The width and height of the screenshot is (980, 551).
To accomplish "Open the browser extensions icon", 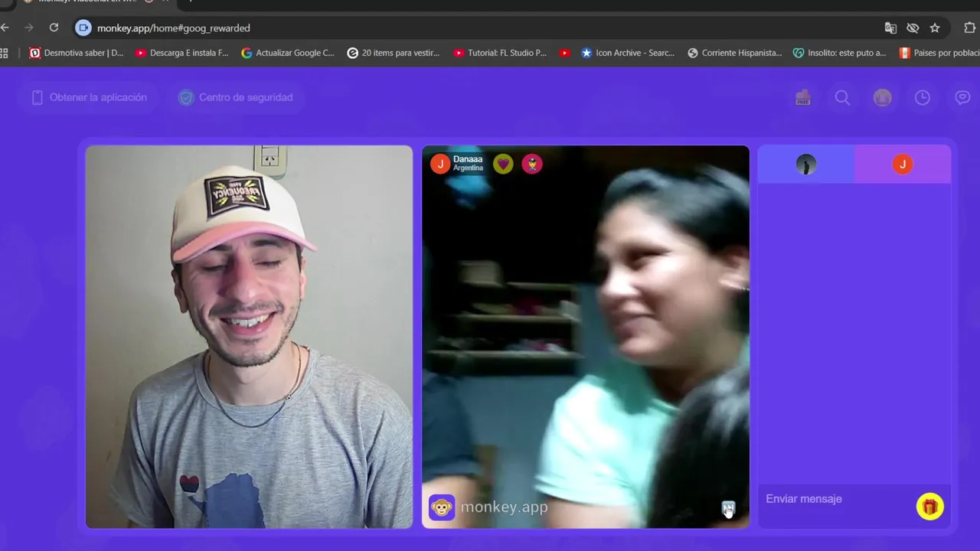I will point(969,28).
